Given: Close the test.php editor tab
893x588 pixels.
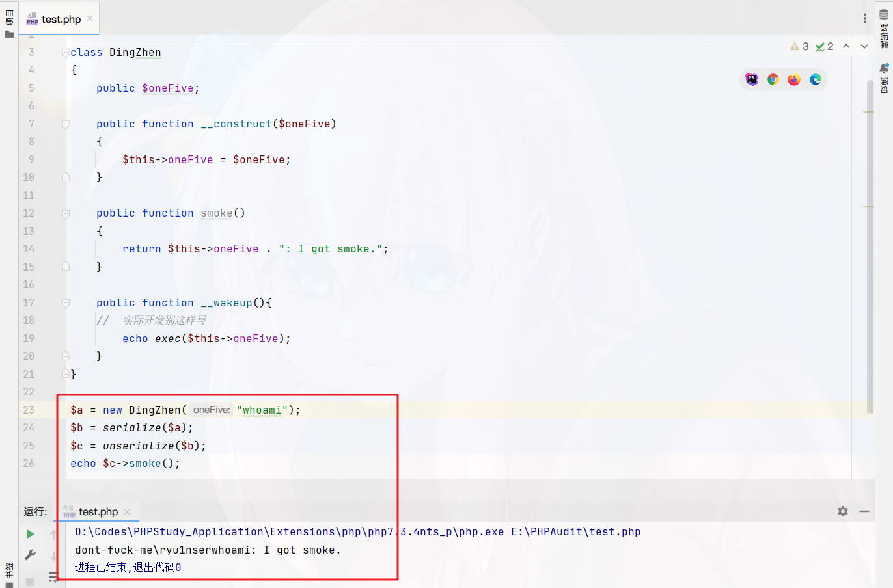Looking at the screenshot, I should (90, 18).
